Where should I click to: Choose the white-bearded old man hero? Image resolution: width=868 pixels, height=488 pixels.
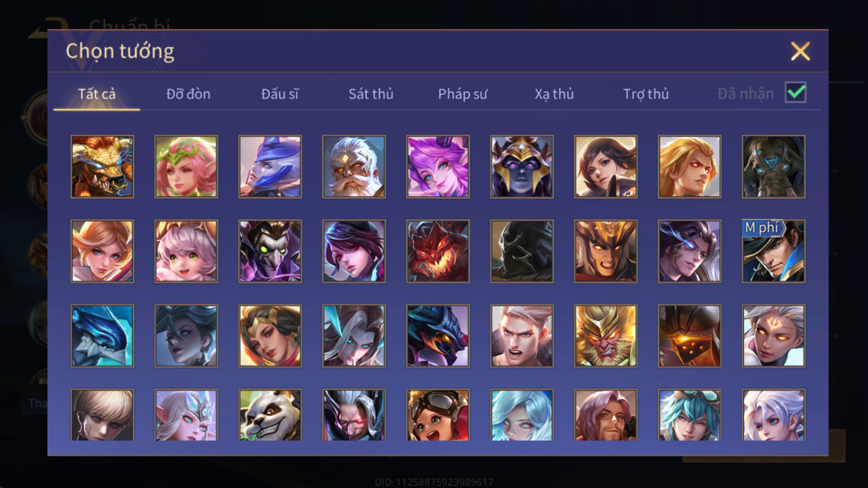click(x=354, y=166)
